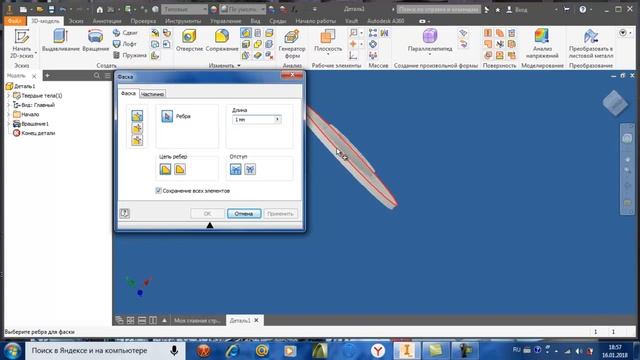640x360 pixels.
Task: Choose the first Цепь ребер option
Action: click(165, 169)
